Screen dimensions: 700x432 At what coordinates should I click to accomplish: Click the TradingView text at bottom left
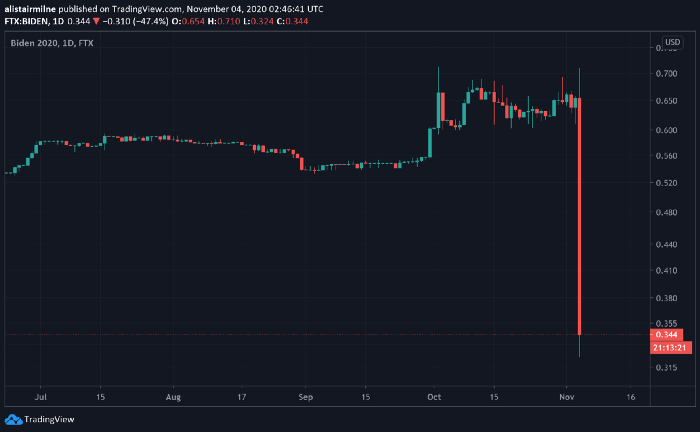click(49, 420)
